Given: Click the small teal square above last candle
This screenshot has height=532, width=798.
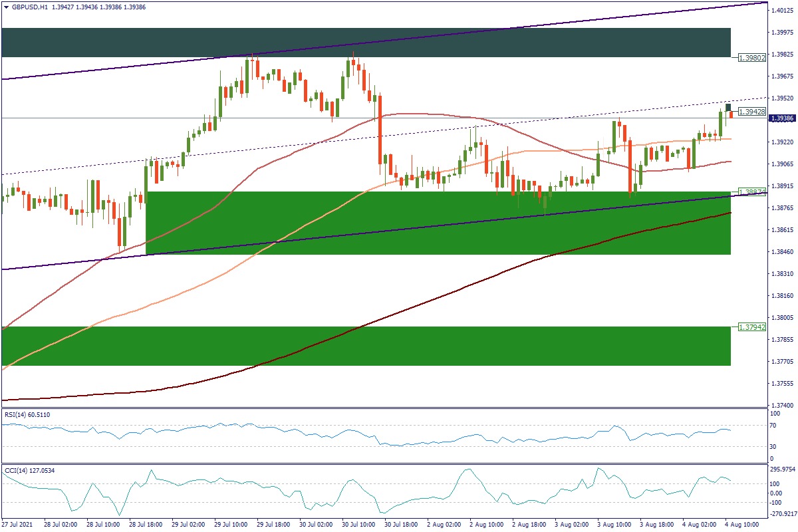Looking at the screenshot, I should click(x=728, y=107).
